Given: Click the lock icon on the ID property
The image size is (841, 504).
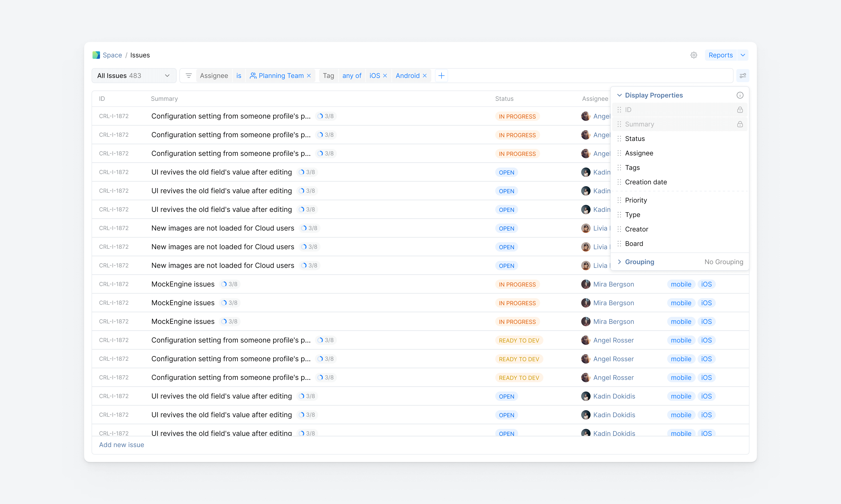Looking at the screenshot, I should [740, 109].
